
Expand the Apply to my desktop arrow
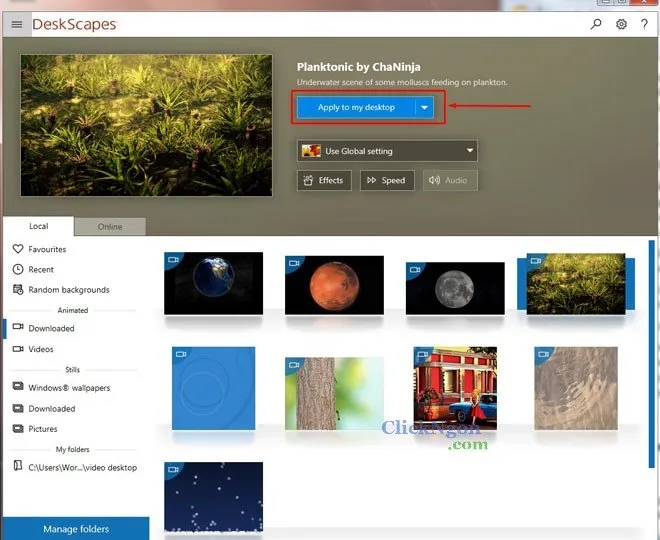click(x=425, y=107)
